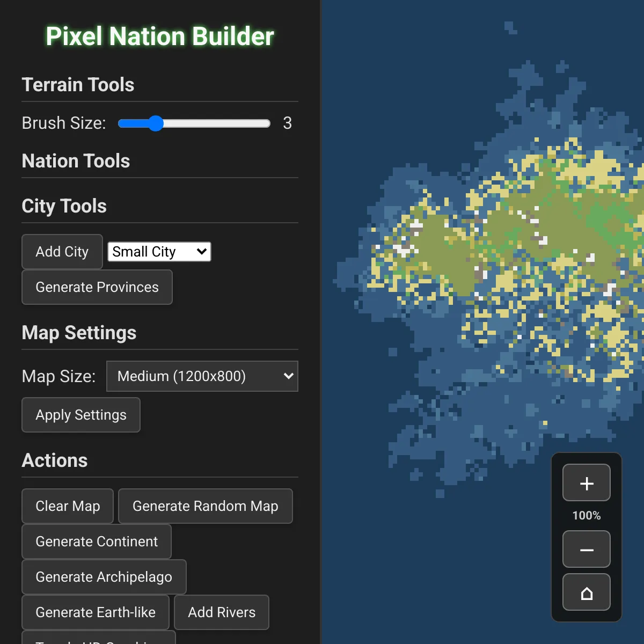Click the Nation Tools heading
The image size is (644, 644).
(x=76, y=161)
